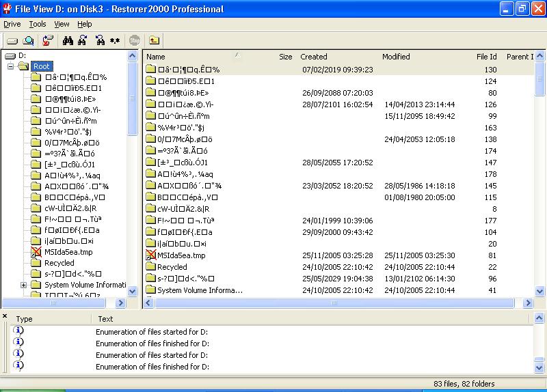547x392 pixels.
Task: Click modified date 14/04/2013 23:14:44
Action: (420, 104)
